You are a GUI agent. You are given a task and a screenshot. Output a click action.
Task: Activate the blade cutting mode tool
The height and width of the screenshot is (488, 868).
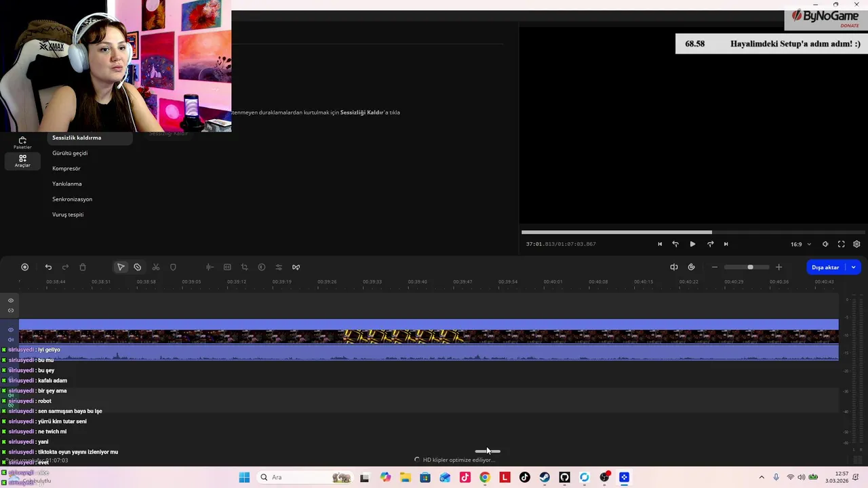pyautogui.click(x=138, y=267)
